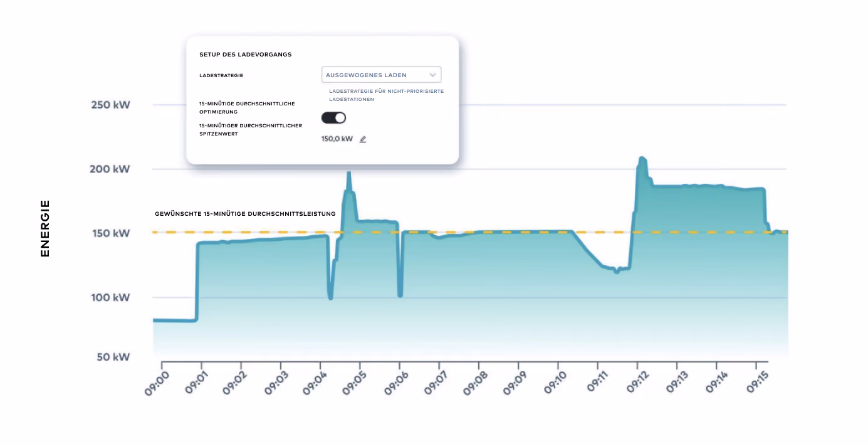Click the 200 kW axis label

(111, 169)
